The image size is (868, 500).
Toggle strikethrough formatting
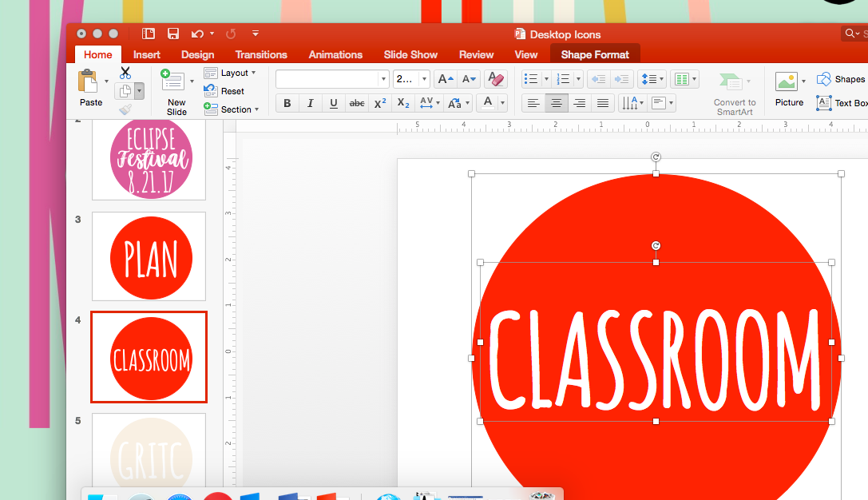pos(356,103)
